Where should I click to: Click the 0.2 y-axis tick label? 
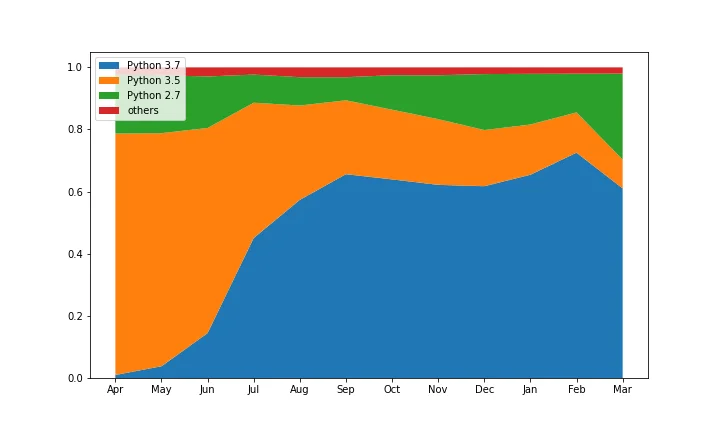[x=75, y=316]
